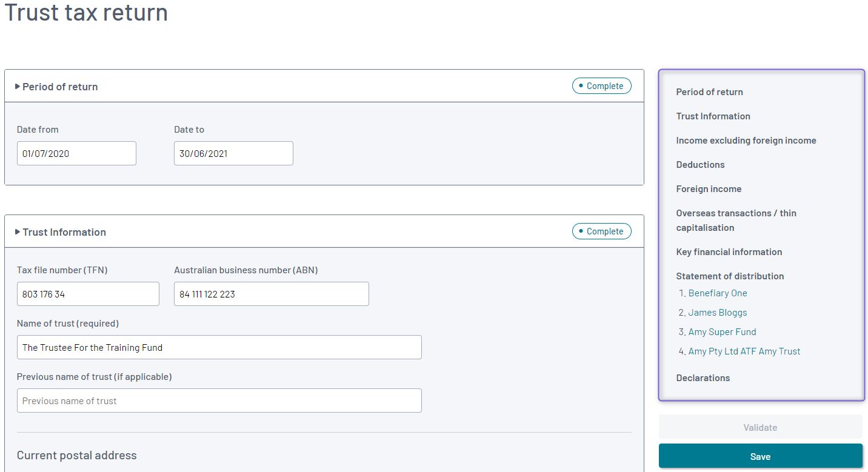Open Key financial information
The image size is (868, 472).
pyautogui.click(x=729, y=251)
